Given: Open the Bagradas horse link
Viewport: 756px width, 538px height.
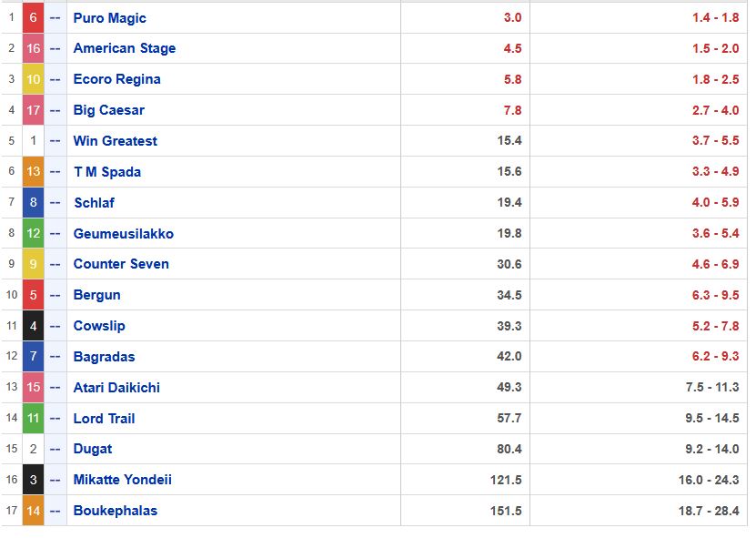Looking at the screenshot, I should [x=104, y=357].
